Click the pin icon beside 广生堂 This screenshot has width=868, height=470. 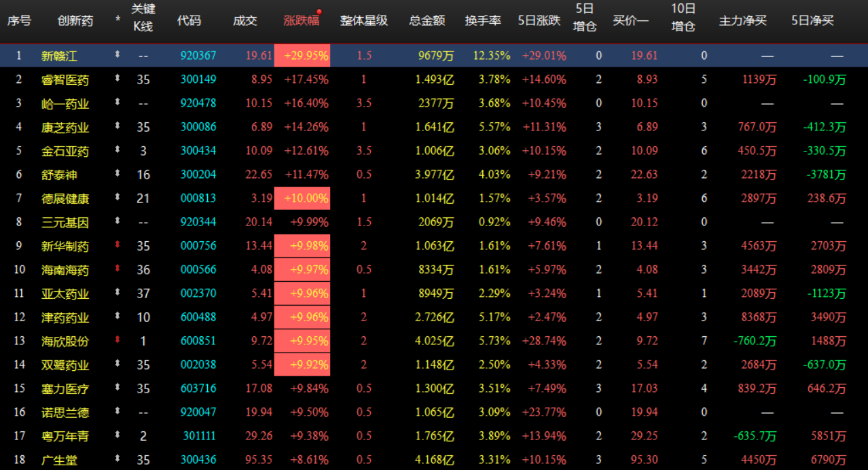coord(117,459)
